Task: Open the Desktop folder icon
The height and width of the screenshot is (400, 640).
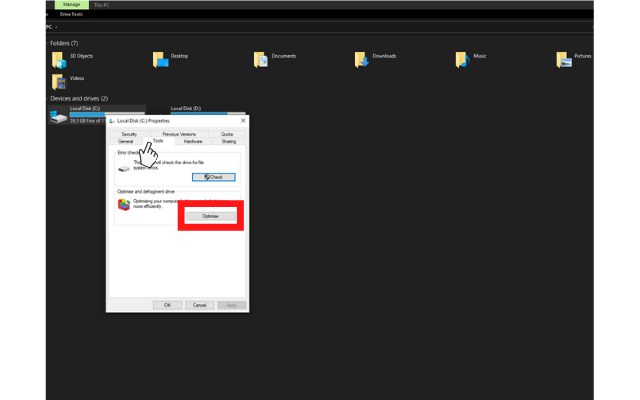Action: pyautogui.click(x=160, y=60)
